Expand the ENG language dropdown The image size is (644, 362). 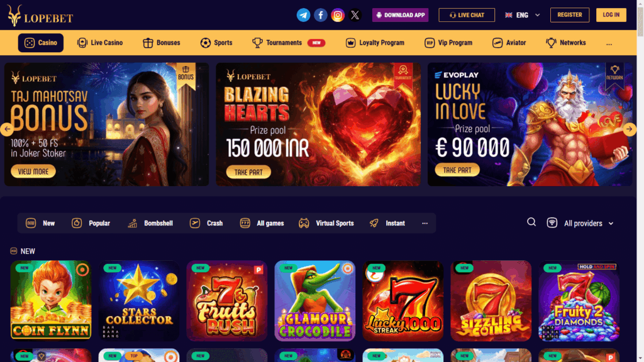pyautogui.click(x=523, y=15)
